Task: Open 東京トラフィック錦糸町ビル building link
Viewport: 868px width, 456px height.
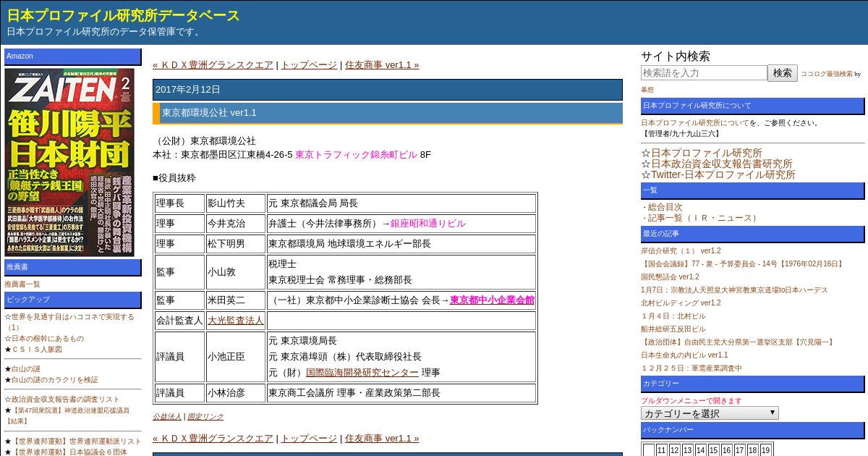Action: point(356,154)
